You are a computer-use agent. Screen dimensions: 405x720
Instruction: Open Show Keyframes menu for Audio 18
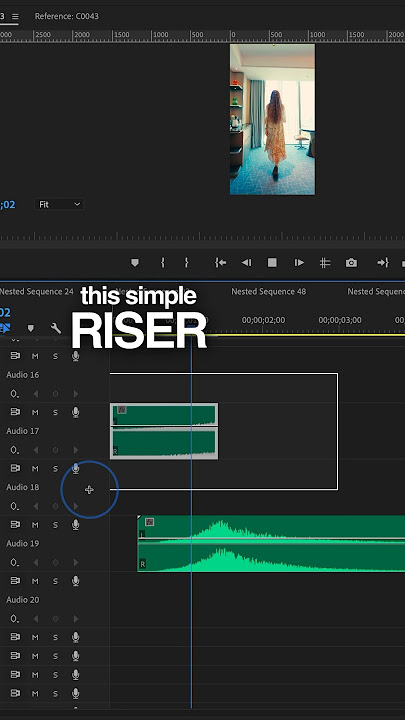(x=15, y=506)
